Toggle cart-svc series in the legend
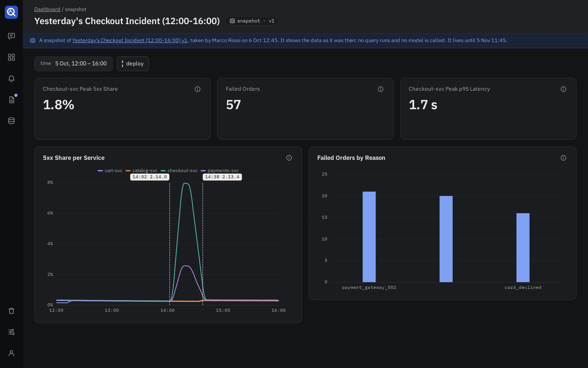The width and height of the screenshot is (588, 368). pos(110,171)
